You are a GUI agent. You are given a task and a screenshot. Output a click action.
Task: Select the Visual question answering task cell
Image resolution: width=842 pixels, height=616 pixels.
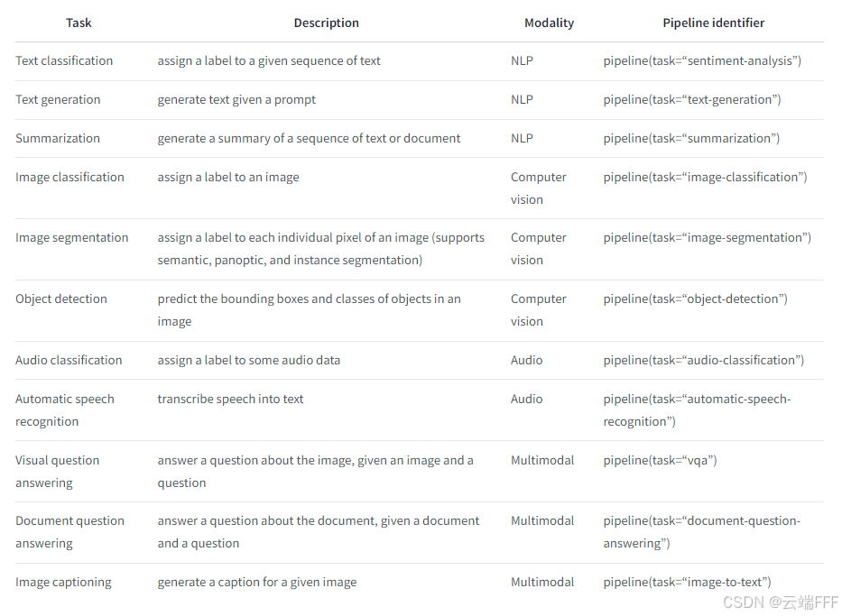pos(58,472)
